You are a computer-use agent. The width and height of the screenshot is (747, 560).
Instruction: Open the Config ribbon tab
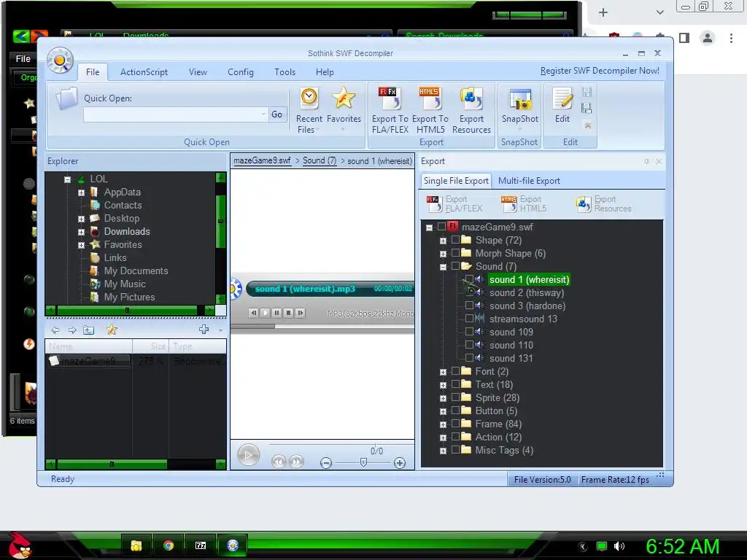click(241, 72)
